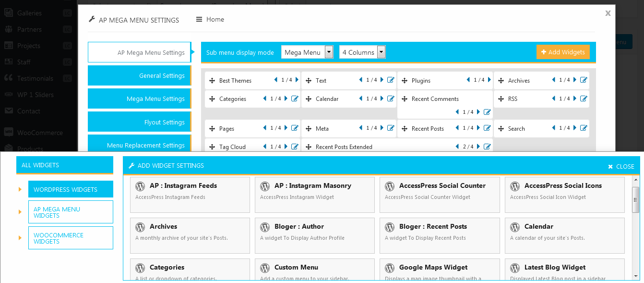Click the WordPress icon on AP : Instagram Feeds
Viewport: 644px width, 283px height.
click(x=140, y=186)
